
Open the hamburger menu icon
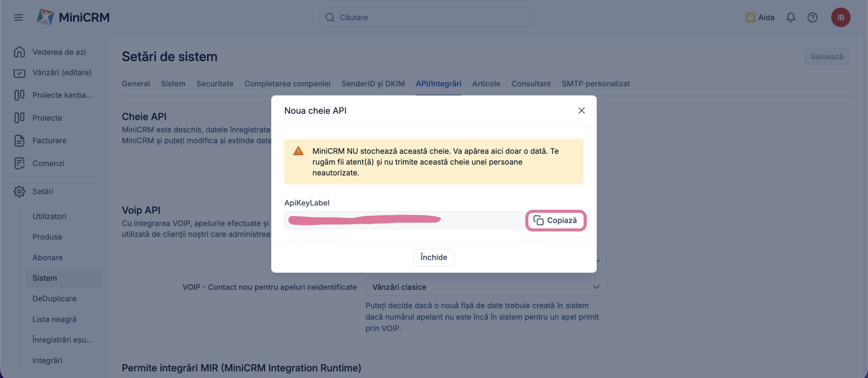(x=18, y=17)
